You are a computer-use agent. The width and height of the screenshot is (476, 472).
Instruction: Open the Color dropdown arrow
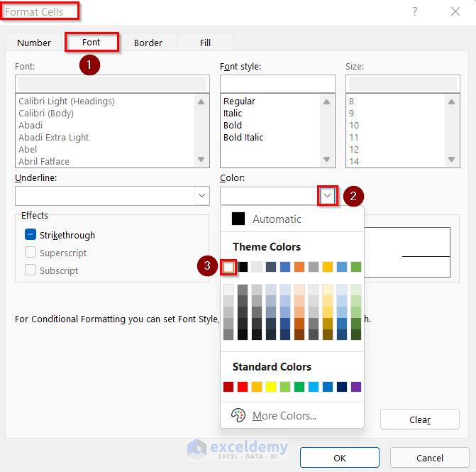click(x=327, y=196)
